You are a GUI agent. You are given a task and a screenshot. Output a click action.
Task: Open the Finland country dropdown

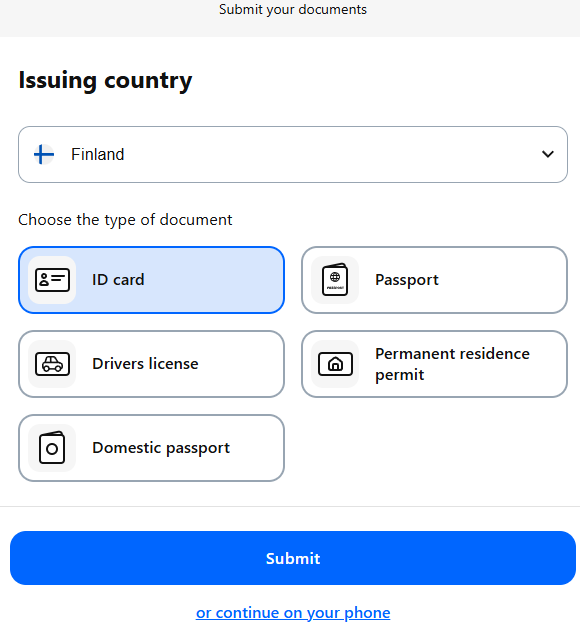[x=293, y=155]
